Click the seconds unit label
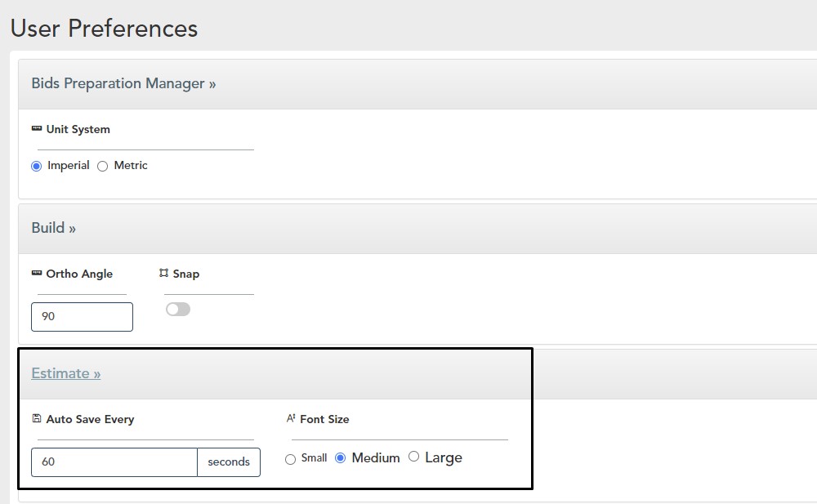Image resolution: width=817 pixels, height=504 pixels. click(x=229, y=462)
